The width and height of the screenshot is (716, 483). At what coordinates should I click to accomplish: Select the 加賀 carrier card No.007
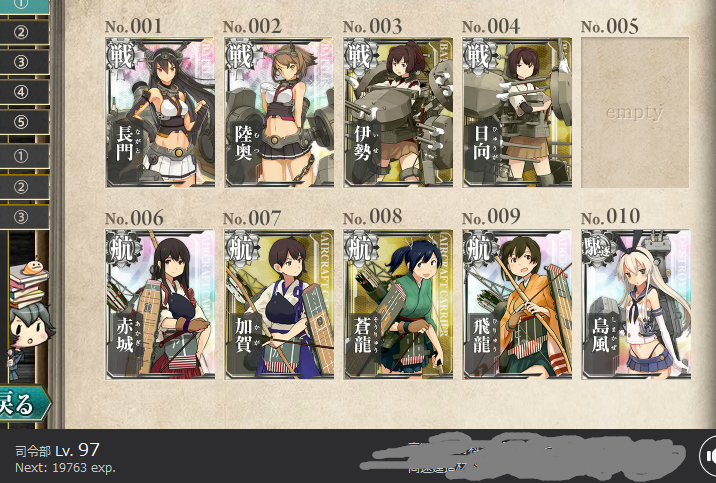pyautogui.click(x=279, y=304)
